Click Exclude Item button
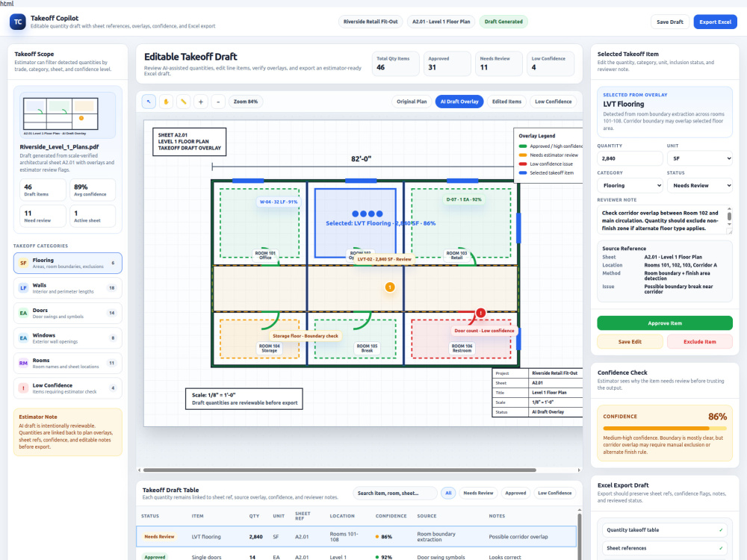747x560 pixels. click(x=700, y=342)
